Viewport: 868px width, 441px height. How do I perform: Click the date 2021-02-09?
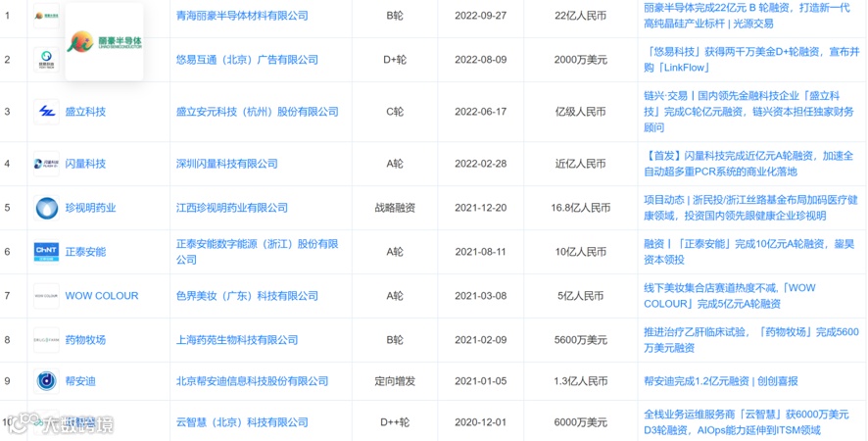(x=480, y=340)
